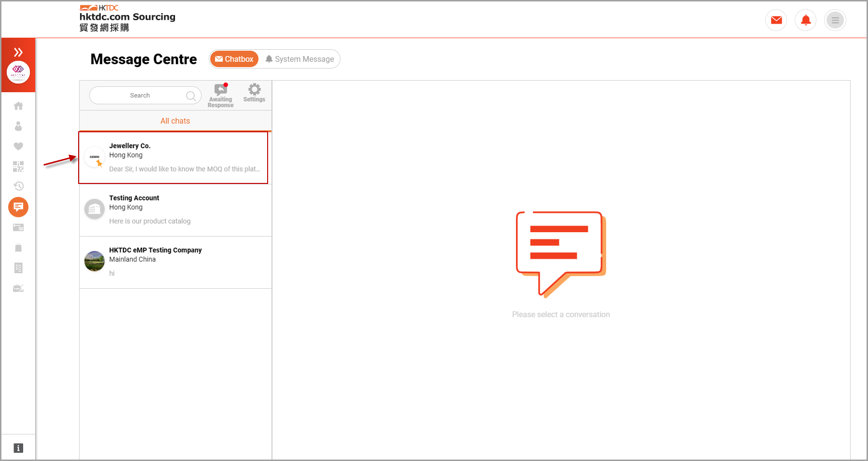Open the checklist icon in sidebar
The height and width of the screenshot is (461, 868).
(18, 268)
